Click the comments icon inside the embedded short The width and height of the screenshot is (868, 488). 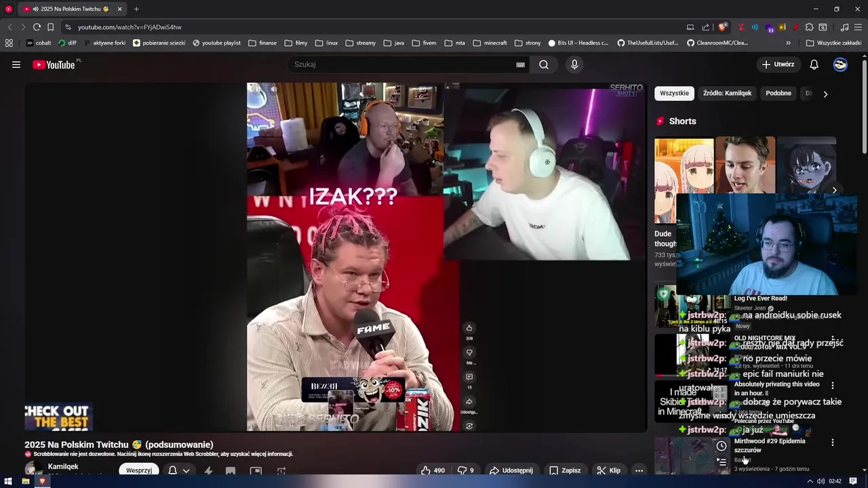(x=469, y=377)
